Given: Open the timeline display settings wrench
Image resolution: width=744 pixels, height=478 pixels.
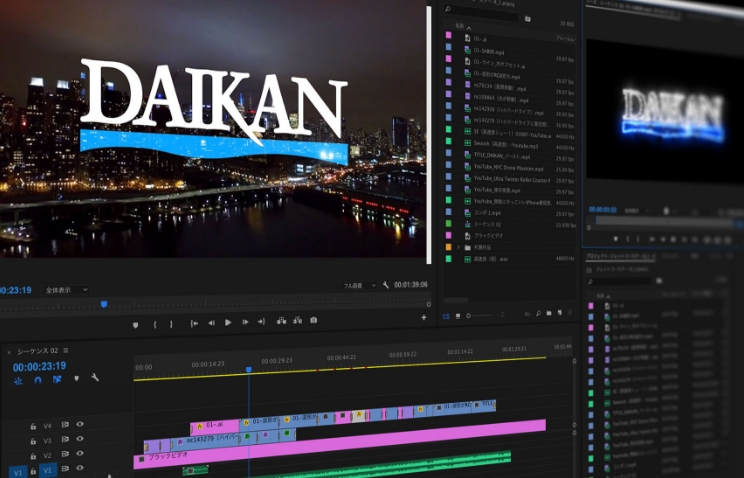Looking at the screenshot, I should click(x=95, y=377).
